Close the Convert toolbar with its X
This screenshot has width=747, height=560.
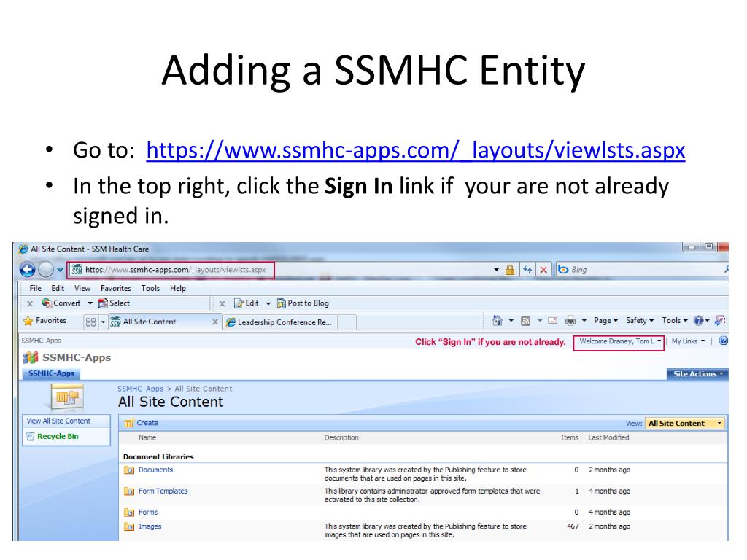[29, 303]
